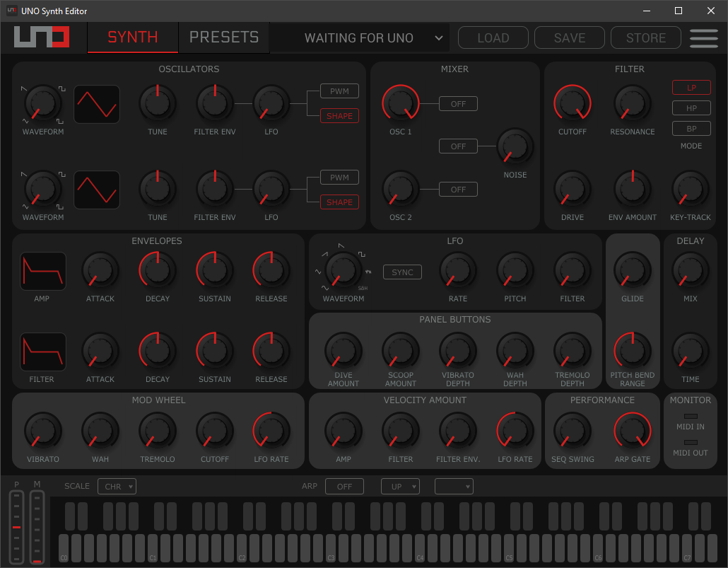Switch to the PRESETS tab

(x=224, y=37)
